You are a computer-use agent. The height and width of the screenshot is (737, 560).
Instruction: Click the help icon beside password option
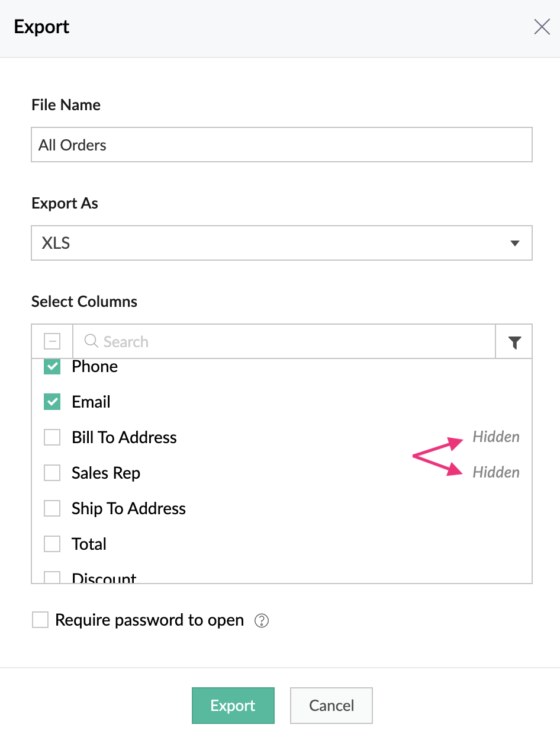click(x=261, y=621)
